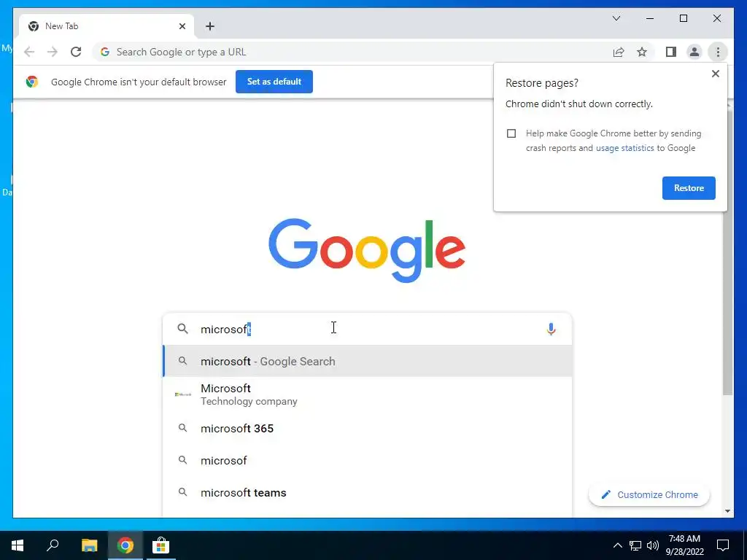Click Chrome icon in taskbar
747x560 pixels.
125,545
